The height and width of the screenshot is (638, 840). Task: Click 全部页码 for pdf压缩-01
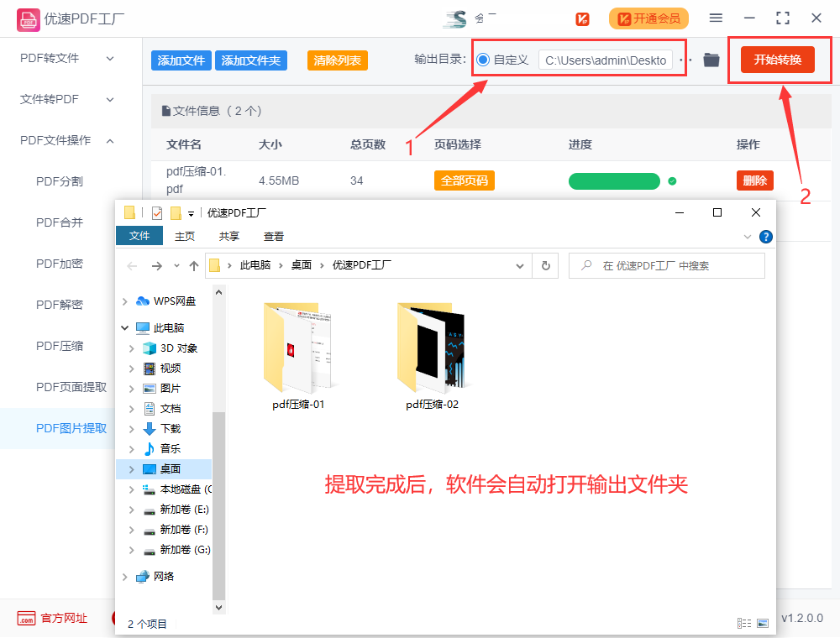[465, 181]
